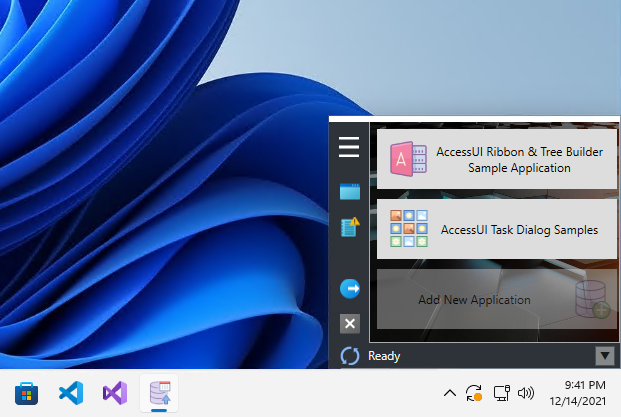
Task: Click the Add New Application tile
Action: pos(497,299)
